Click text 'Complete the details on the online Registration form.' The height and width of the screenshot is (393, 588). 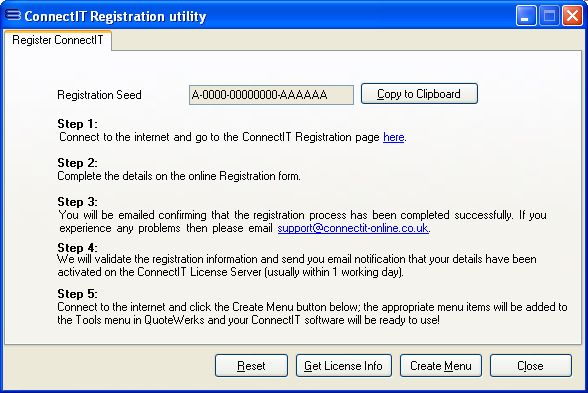(x=179, y=176)
